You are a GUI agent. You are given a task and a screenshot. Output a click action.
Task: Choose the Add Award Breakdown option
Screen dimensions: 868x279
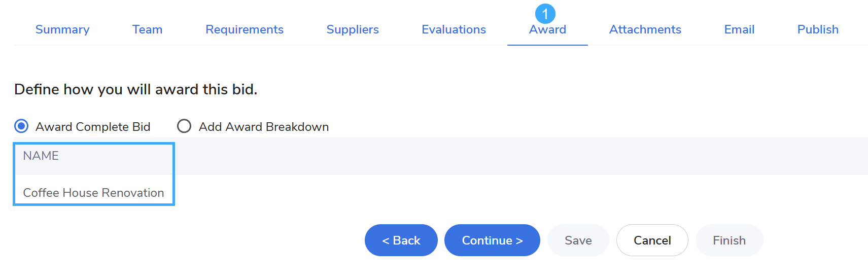pyautogui.click(x=184, y=126)
